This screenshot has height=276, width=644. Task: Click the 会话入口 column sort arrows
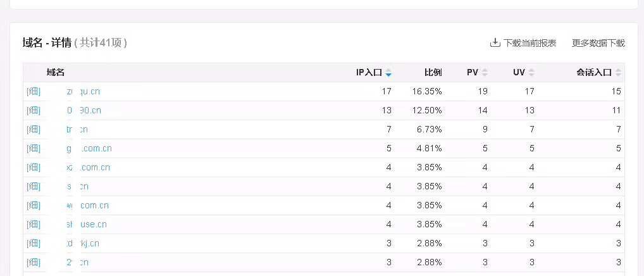point(618,73)
